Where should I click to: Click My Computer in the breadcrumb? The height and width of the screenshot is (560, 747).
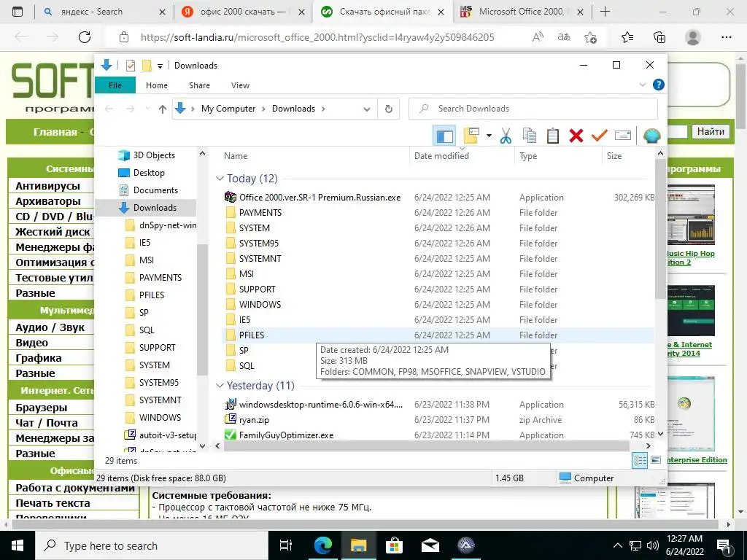coord(228,109)
